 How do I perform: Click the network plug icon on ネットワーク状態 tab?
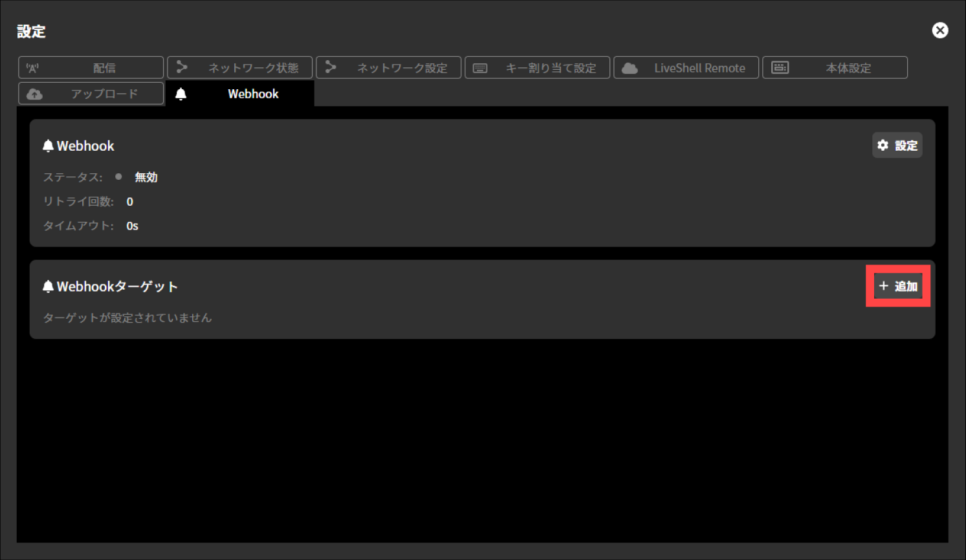pyautogui.click(x=182, y=67)
